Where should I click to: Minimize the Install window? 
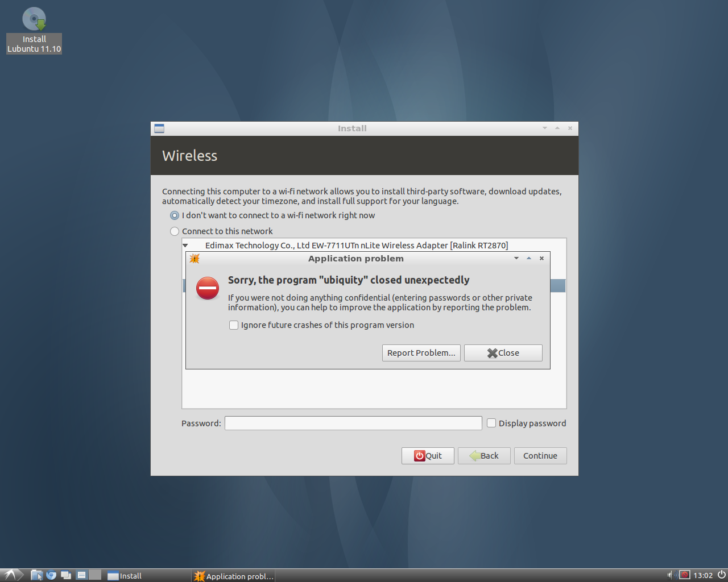pos(545,128)
